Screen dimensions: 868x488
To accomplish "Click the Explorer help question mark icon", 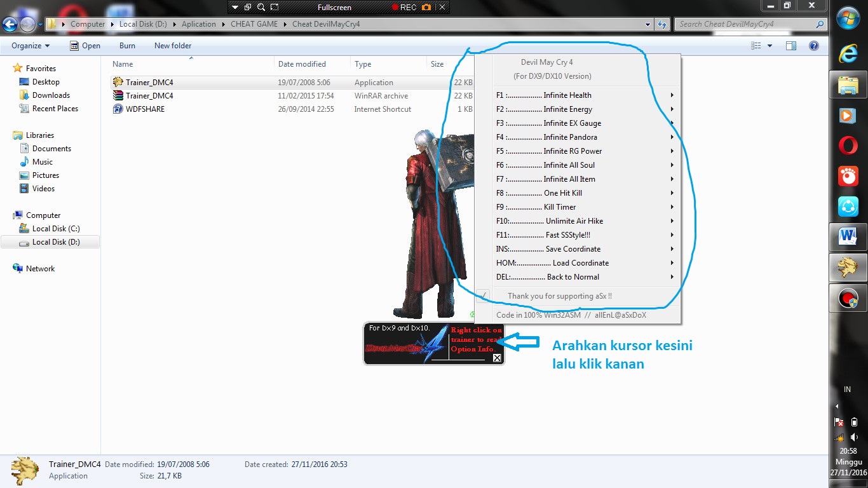I will tap(813, 46).
